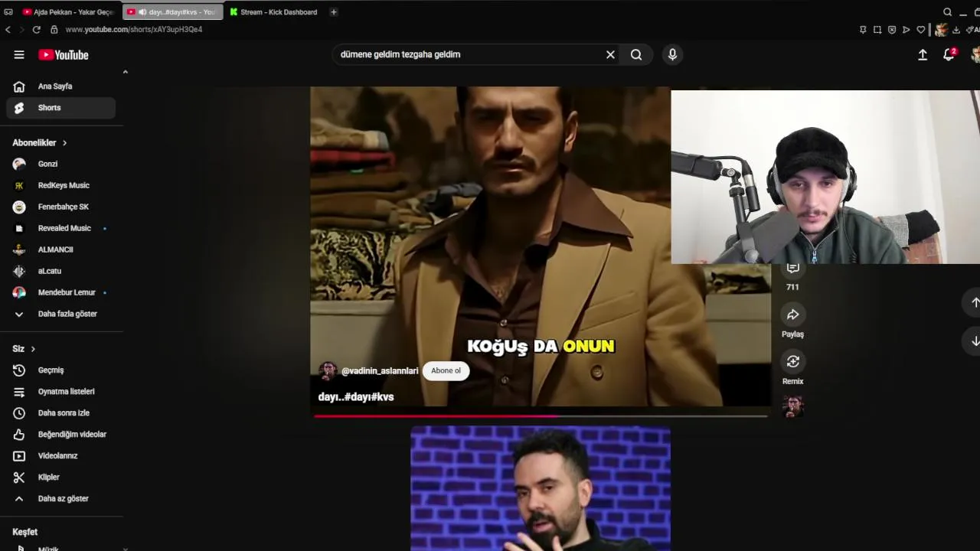Start voice search with microphone icon
The height and width of the screenshot is (551, 980).
click(x=672, y=54)
